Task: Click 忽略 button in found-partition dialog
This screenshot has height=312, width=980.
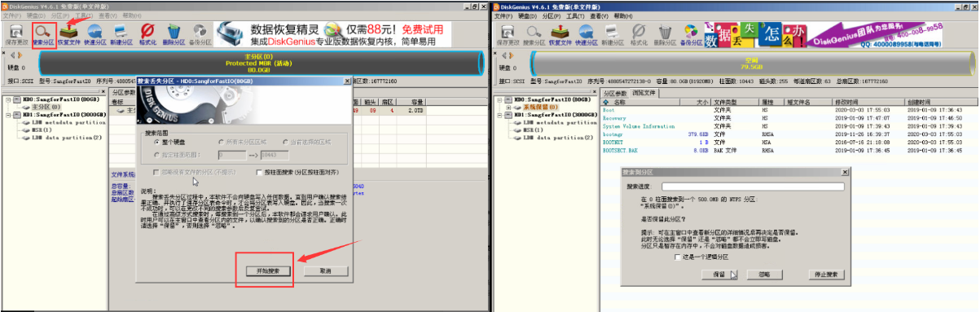Action: pos(763,275)
